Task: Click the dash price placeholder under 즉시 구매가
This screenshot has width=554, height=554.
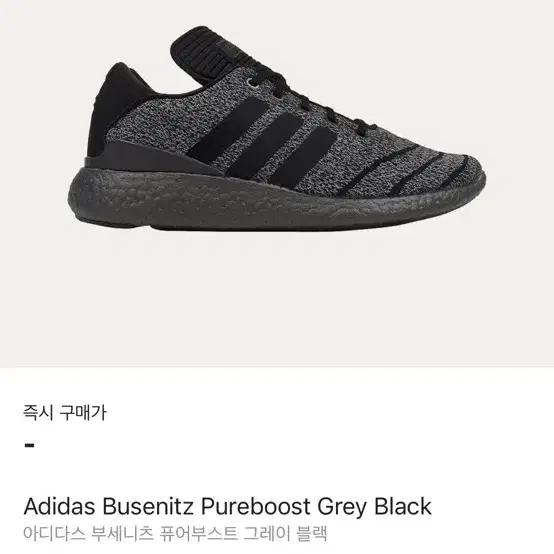Action: pyautogui.click(x=30, y=445)
